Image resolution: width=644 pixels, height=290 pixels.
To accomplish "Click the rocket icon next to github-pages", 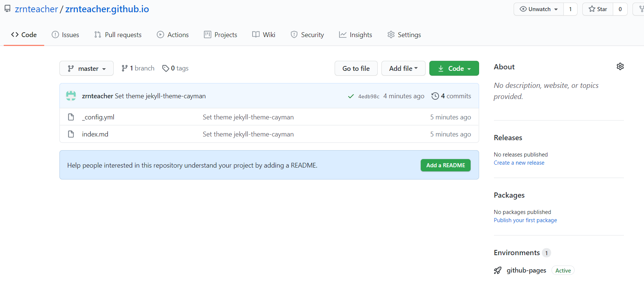I will [498, 271].
